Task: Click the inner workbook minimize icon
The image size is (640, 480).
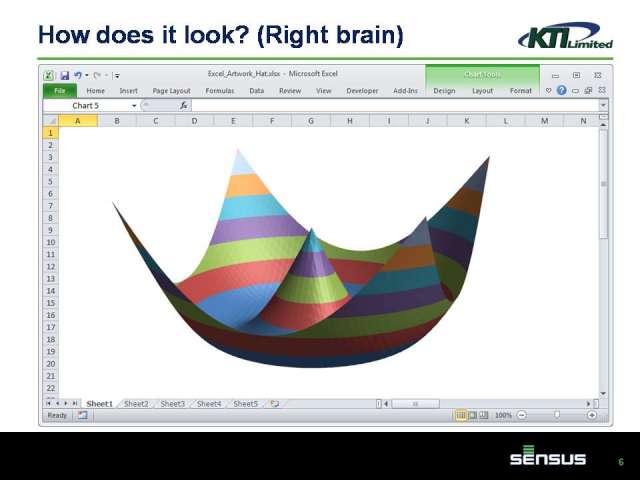Action: click(x=576, y=91)
